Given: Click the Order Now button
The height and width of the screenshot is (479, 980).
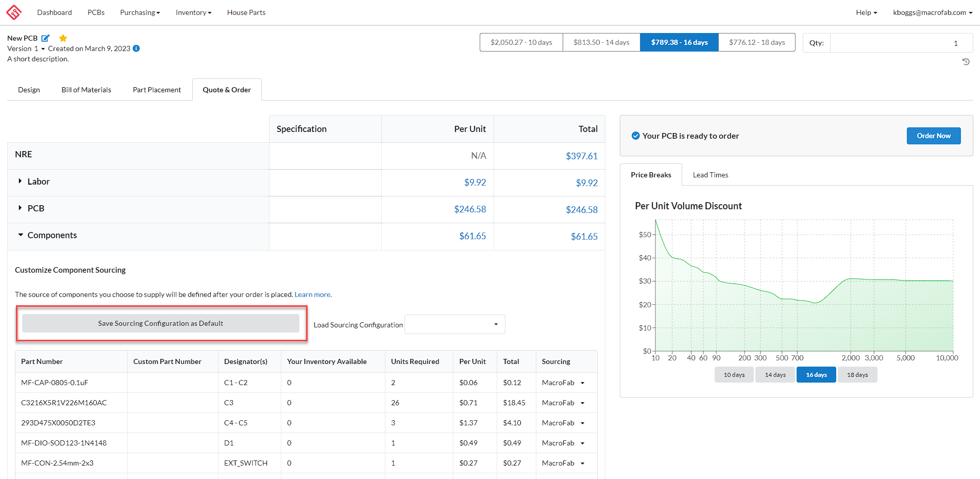Looking at the screenshot, I should (934, 136).
